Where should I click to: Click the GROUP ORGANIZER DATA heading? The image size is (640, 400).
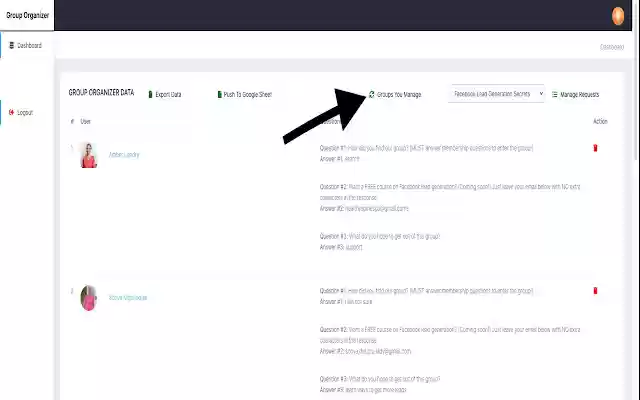(101, 93)
